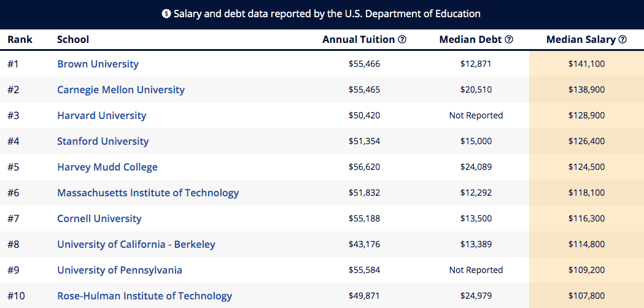Visit the University of Pennsylvania link

point(119,270)
